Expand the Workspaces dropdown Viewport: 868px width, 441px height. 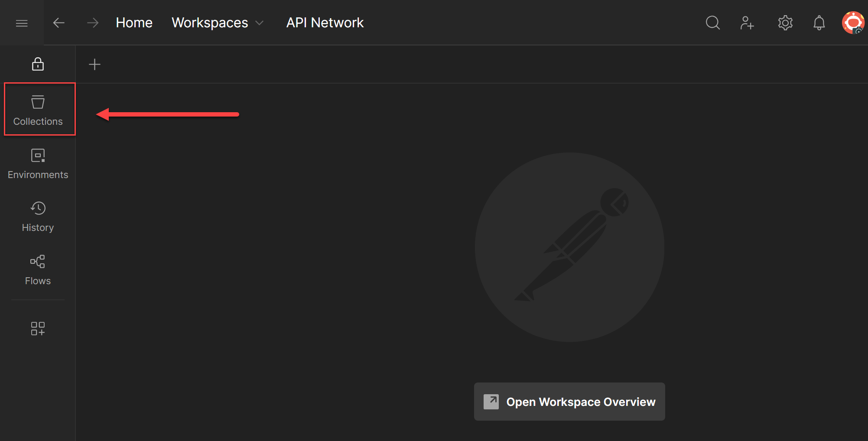(x=218, y=23)
